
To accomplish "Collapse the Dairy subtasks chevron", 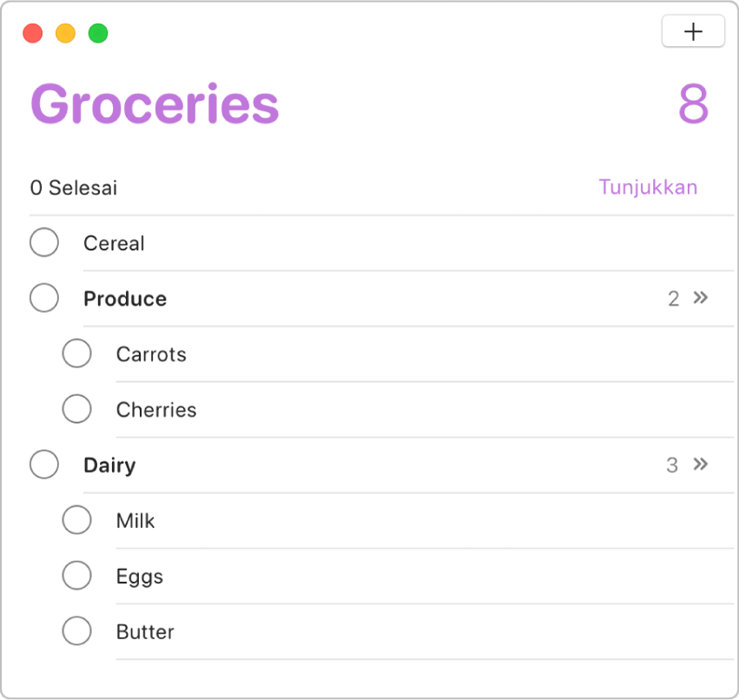I will pos(701,465).
